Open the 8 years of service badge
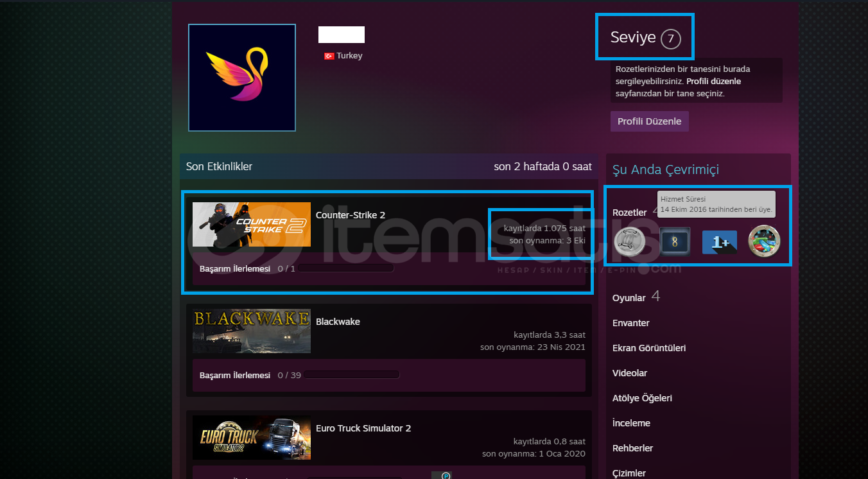This screenshot has width=868, height=479. click(x=675, y=242)
